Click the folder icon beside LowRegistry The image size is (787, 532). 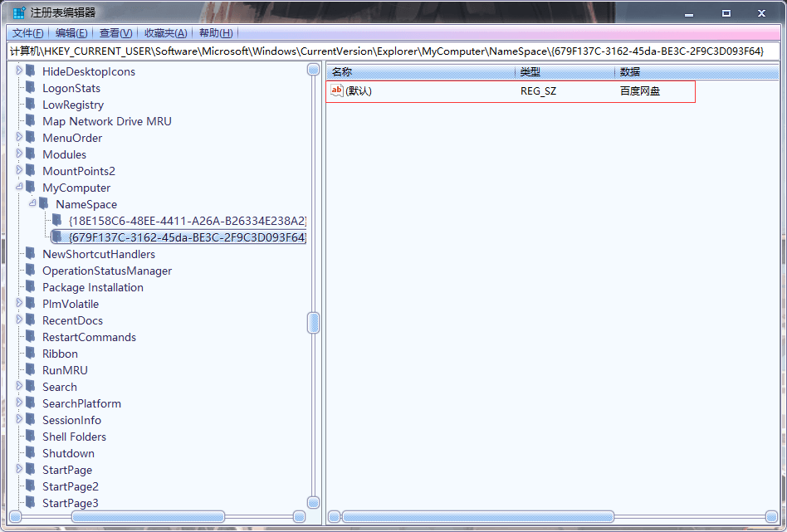31,104
